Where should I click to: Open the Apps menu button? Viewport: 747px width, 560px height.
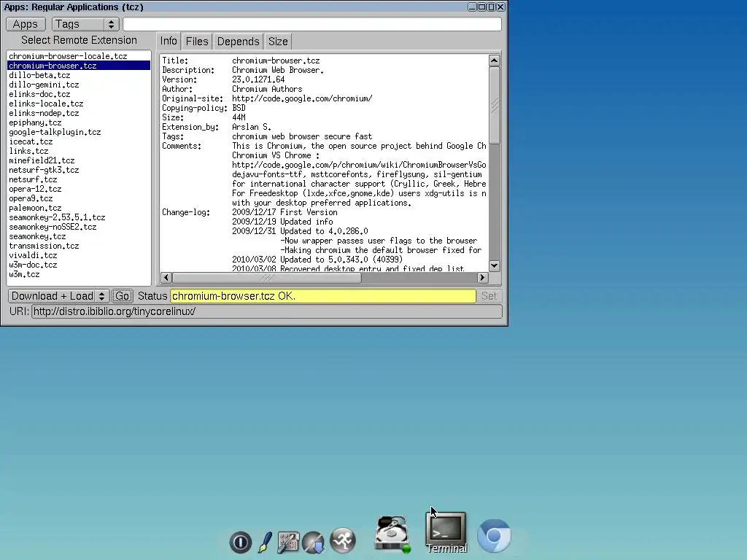tap(26, 24)
